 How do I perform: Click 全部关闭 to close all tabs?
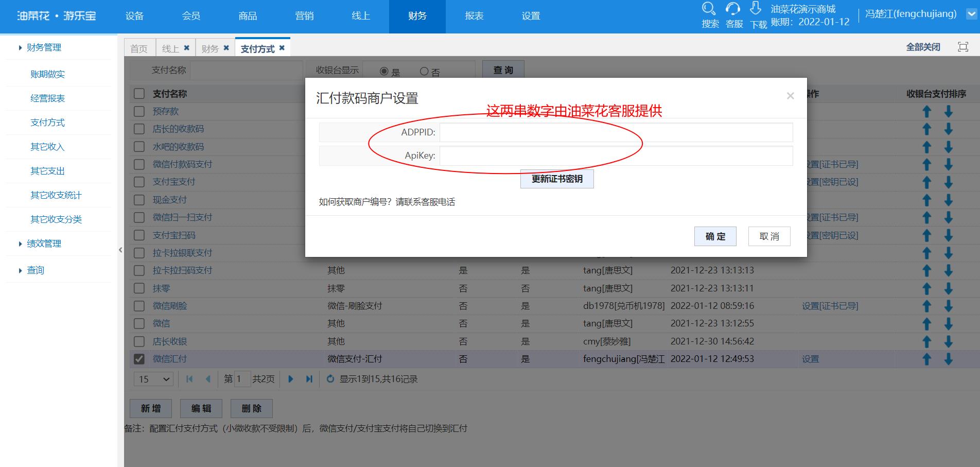coord(923,47)
